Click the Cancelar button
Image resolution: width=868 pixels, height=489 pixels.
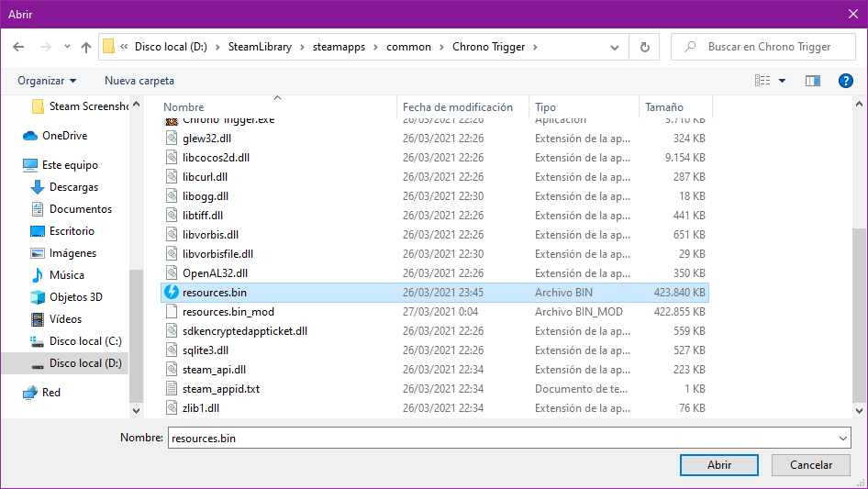811,465
